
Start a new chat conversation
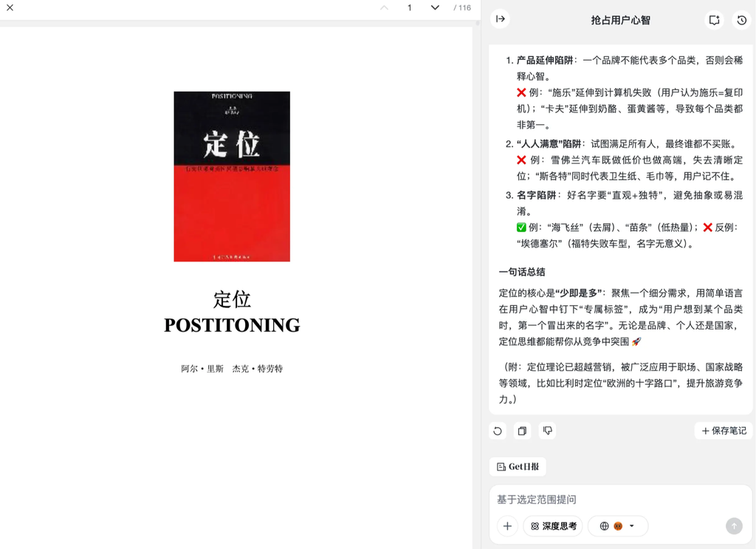click(714, 20)
